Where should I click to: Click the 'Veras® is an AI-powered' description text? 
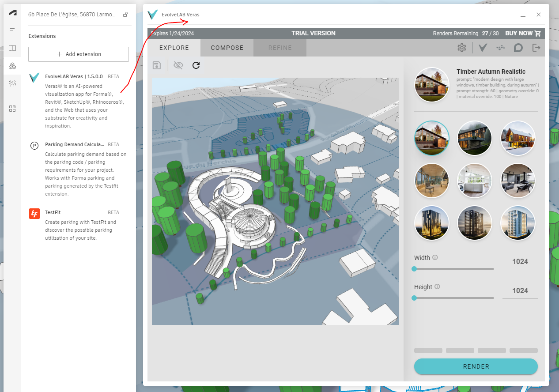[84, 106]
